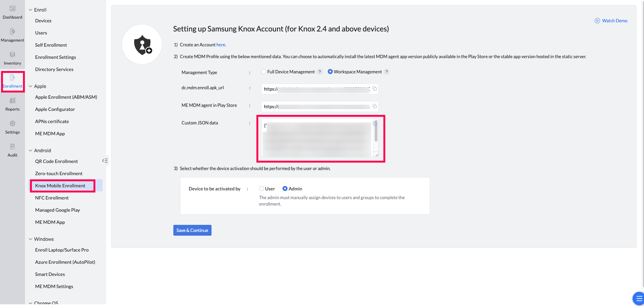
Task: Open the Dashboard icon in sidebar
Action: coord(13,9)
